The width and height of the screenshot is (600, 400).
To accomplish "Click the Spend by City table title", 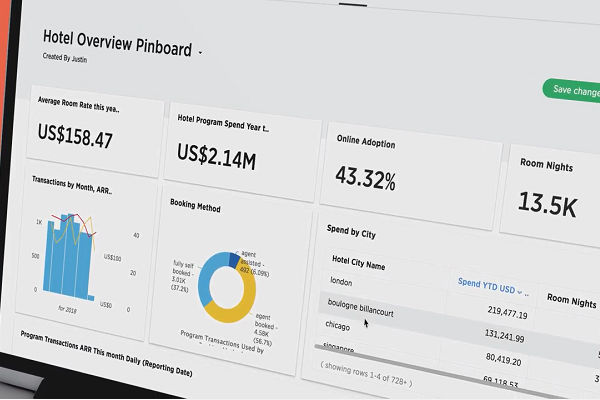I will pyautogui.click(x=351, y=232).
